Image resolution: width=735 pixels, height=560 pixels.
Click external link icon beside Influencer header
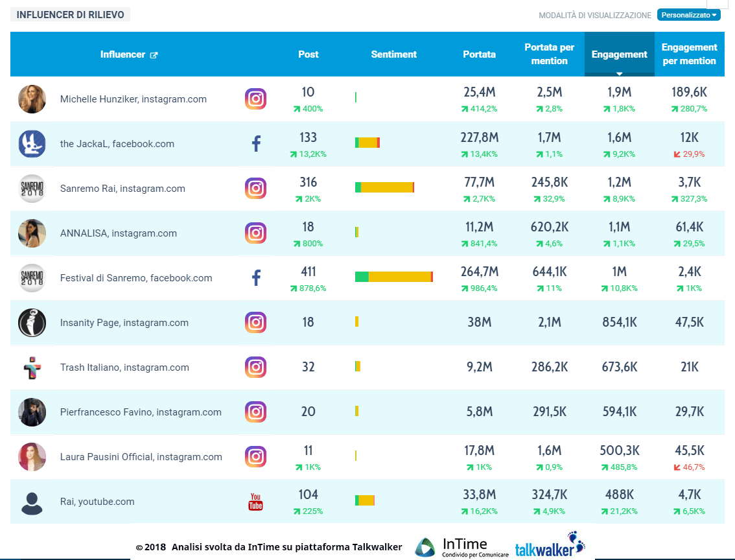[x=154, y=55]
